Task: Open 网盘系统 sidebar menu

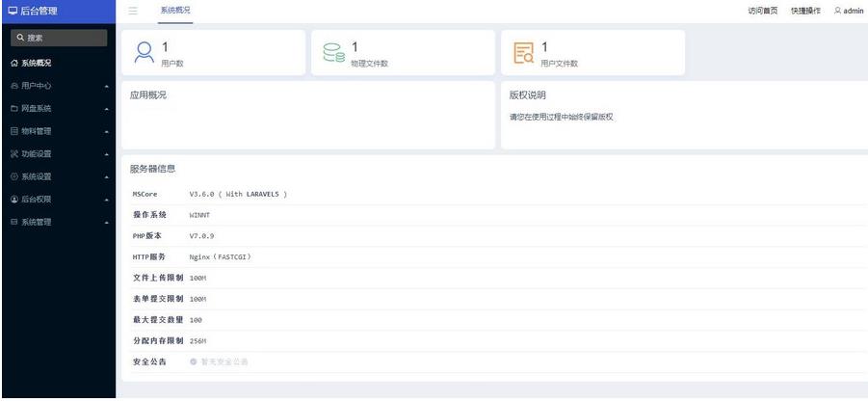Action: coord(58,109)
